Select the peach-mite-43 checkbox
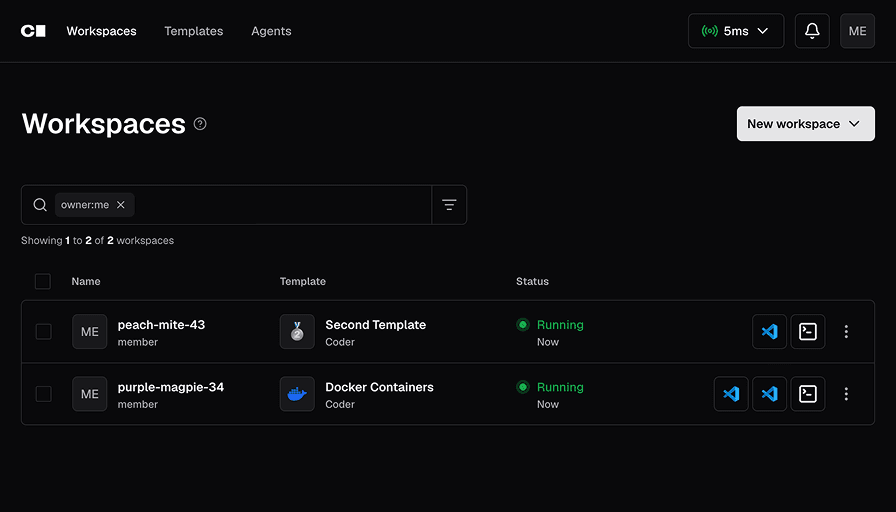This screenshot has width=896, height=512. click(43, 331)
